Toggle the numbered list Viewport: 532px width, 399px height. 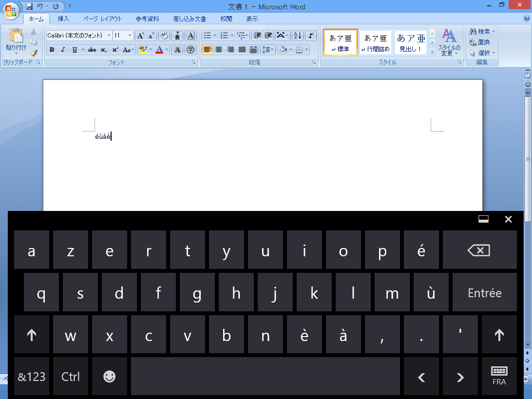[225, 35]
